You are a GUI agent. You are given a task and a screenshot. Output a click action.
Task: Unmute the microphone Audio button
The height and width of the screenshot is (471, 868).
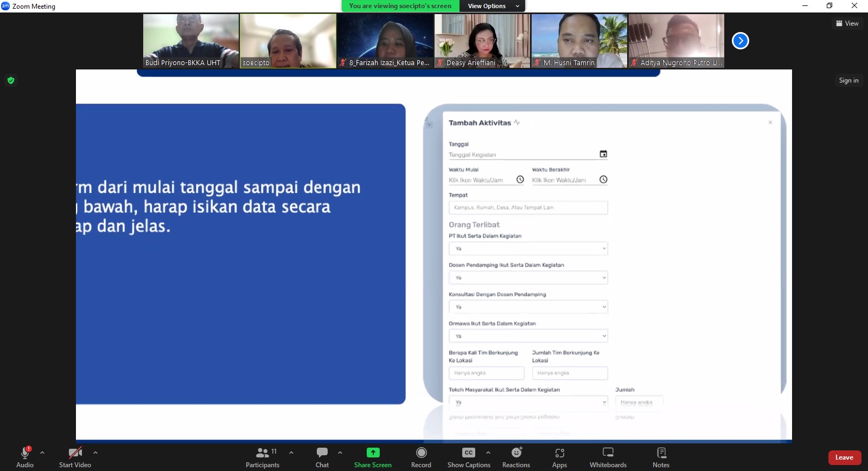(25, 457)
